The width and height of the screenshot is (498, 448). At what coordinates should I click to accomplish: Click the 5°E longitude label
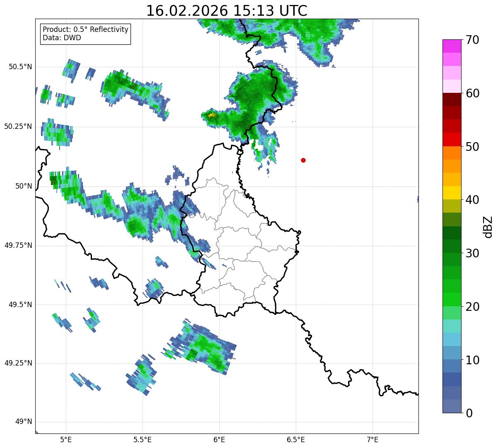(66, 439)
